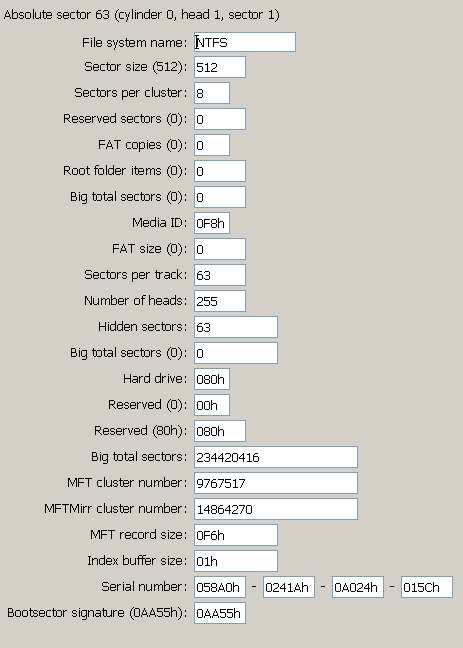Click the Bootsector signature field
Screen dimensions: 463x648
[x=220, y=614]
